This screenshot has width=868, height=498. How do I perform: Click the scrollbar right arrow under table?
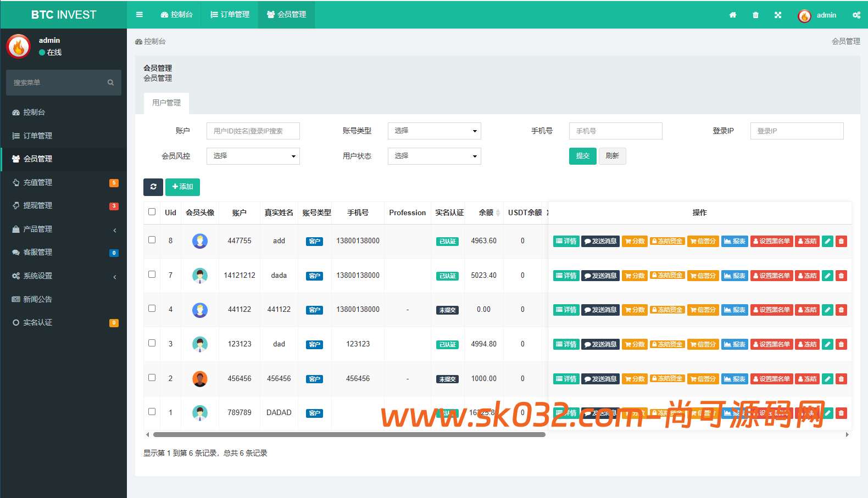point(847,434)
